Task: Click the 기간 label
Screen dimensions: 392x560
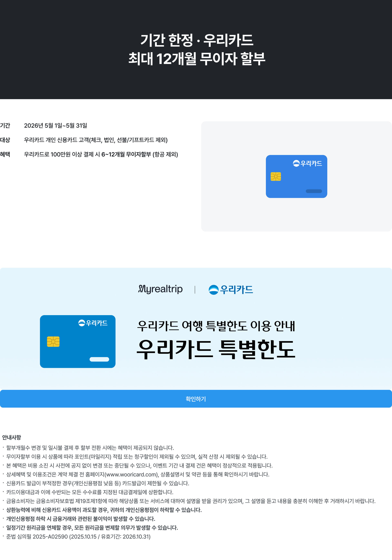Action: [5, 126]
